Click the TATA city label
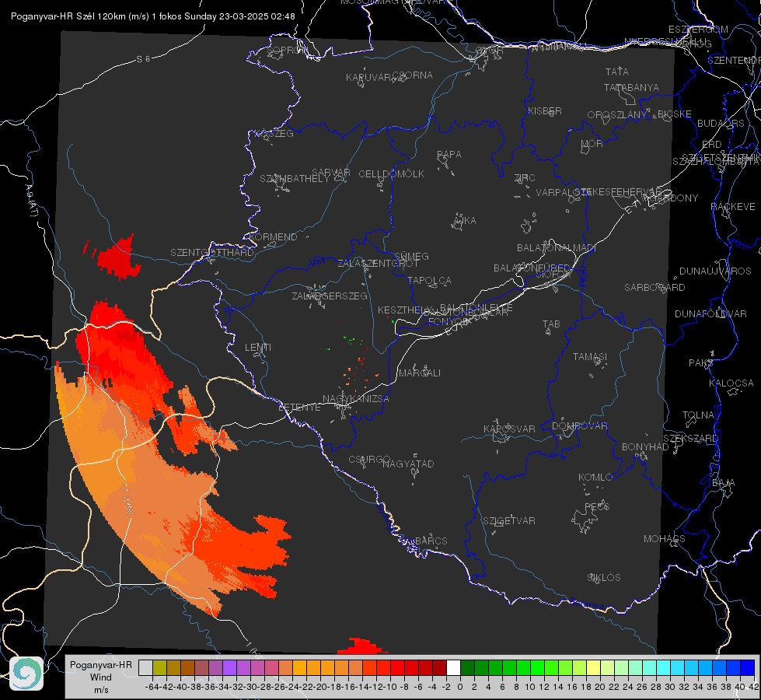The image size is (761, 700). 617,72
